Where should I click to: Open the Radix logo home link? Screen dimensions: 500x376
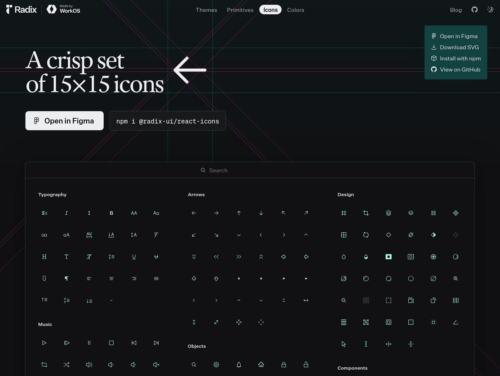coord(21,9)
